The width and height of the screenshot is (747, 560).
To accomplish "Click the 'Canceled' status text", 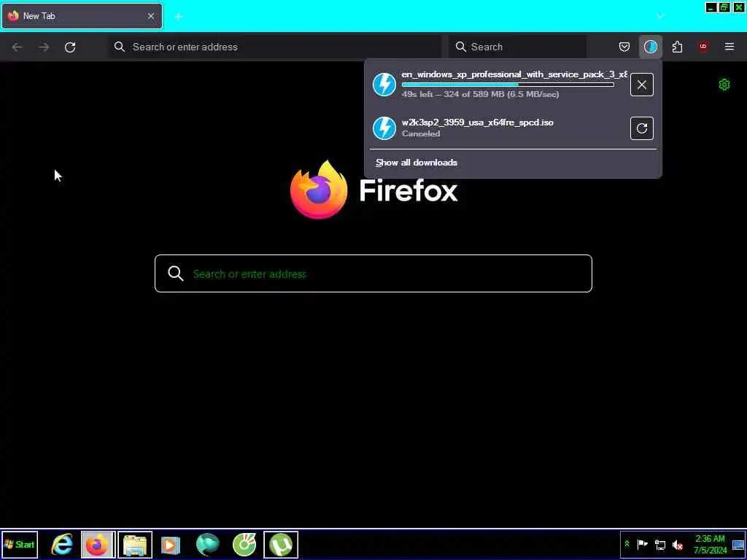I will point(421,134).
